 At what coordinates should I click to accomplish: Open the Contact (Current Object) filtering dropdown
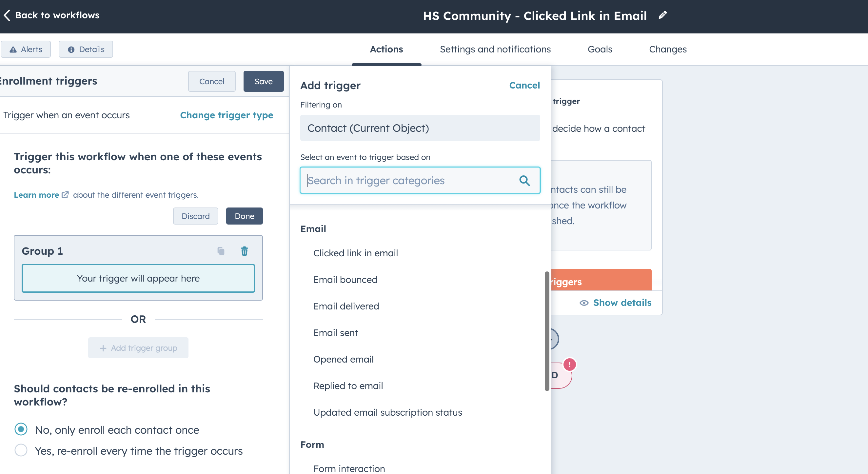(420, 128)
